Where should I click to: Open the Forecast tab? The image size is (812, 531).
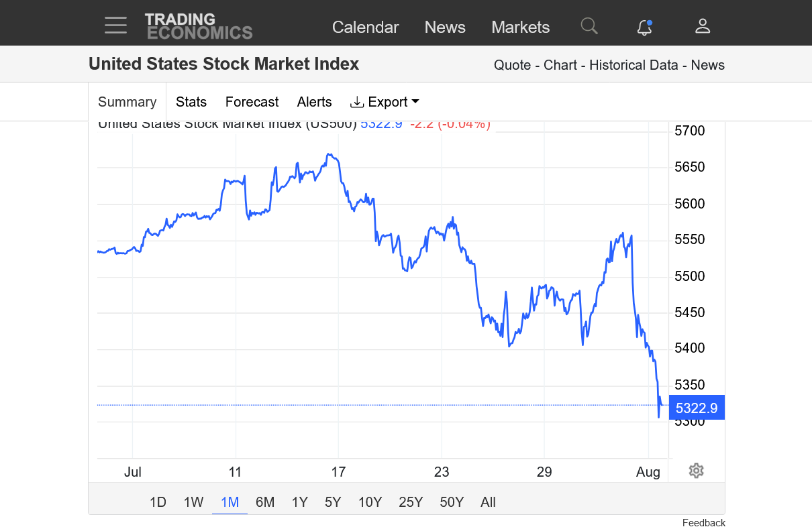[x=252, y=102]
